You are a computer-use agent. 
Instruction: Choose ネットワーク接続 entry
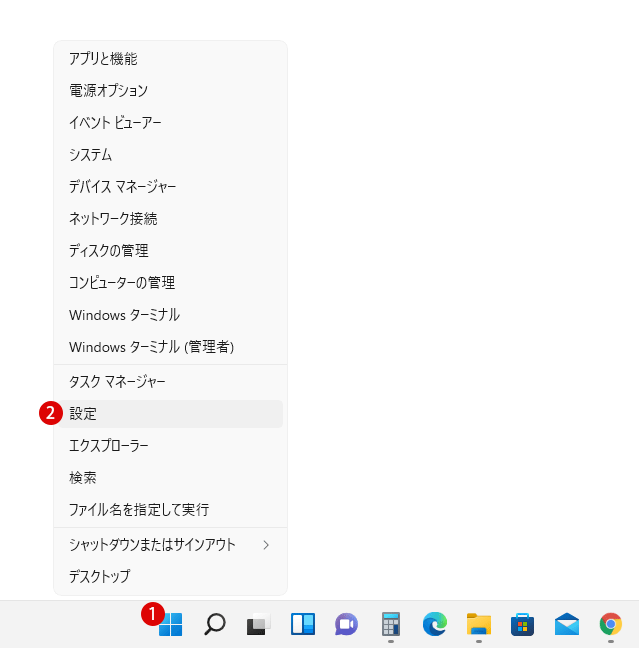point(170,219)
